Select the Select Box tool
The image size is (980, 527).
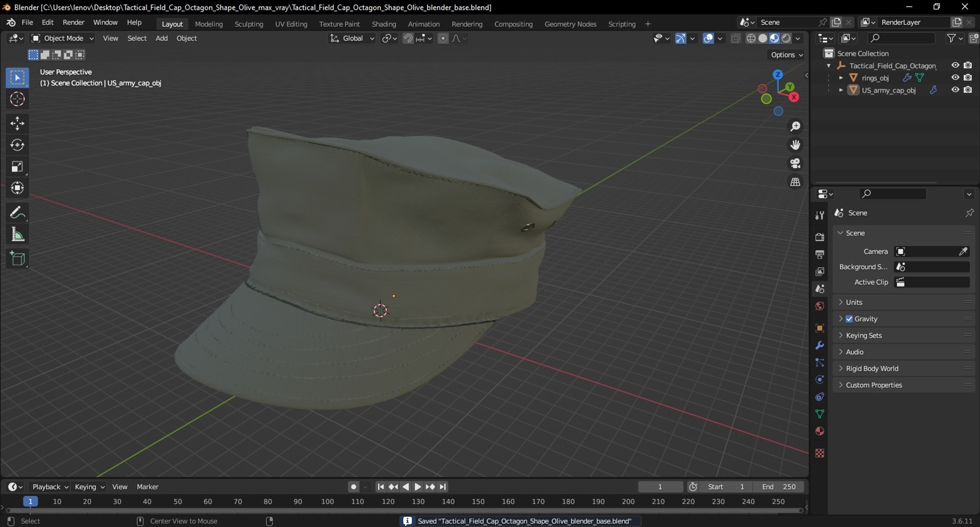coord(17,78)
